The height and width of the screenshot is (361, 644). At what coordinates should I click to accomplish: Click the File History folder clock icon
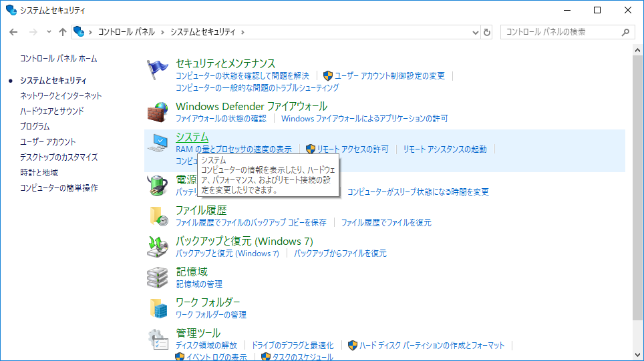coord(158,216)
